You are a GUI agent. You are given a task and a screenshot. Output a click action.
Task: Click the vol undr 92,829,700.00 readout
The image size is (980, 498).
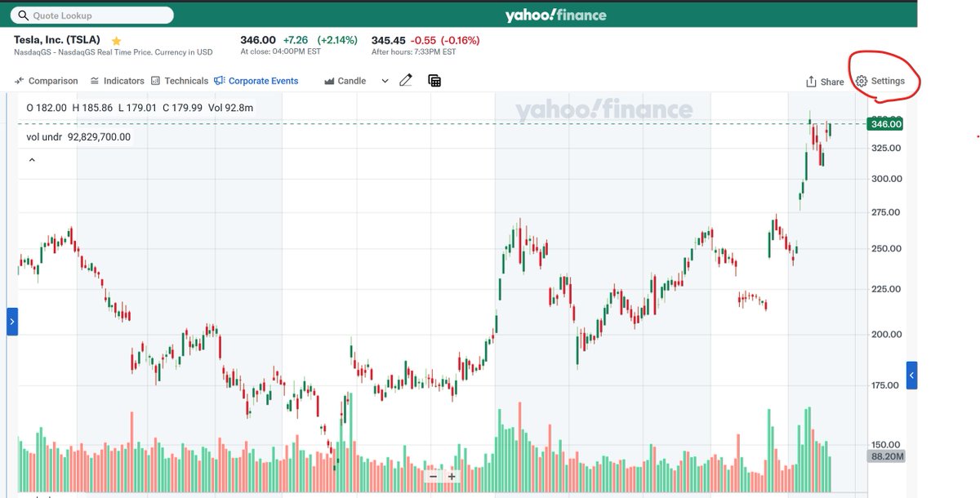click(x=78, y=137)
